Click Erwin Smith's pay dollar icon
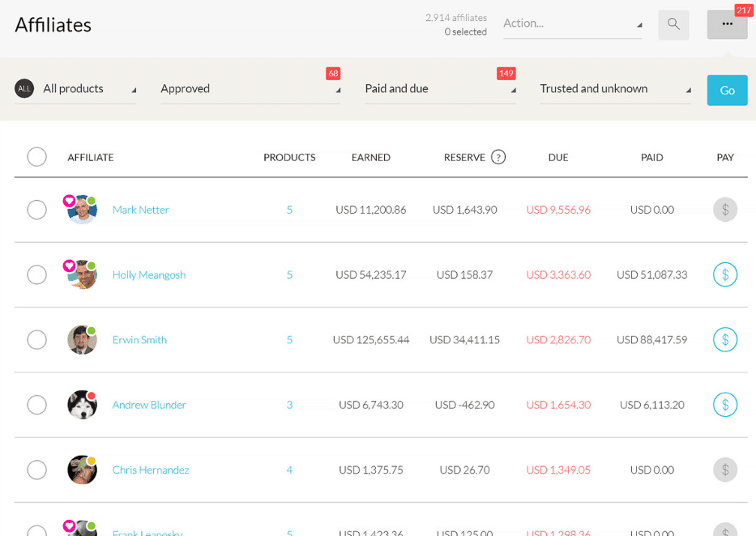Screen dimensions: 756x536 724,340
